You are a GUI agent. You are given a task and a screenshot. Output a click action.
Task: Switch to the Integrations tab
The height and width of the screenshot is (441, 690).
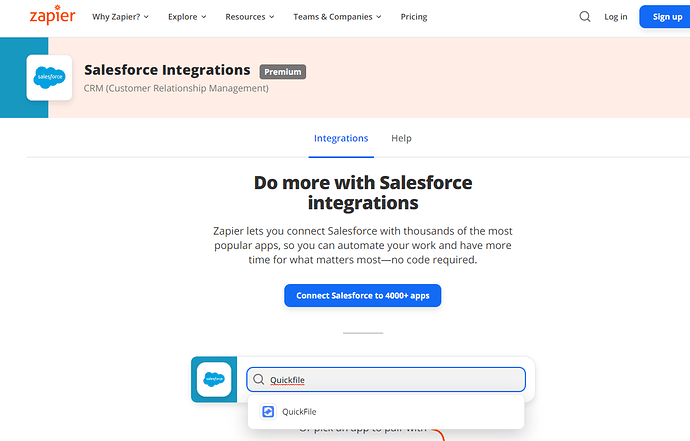[341, 138]
